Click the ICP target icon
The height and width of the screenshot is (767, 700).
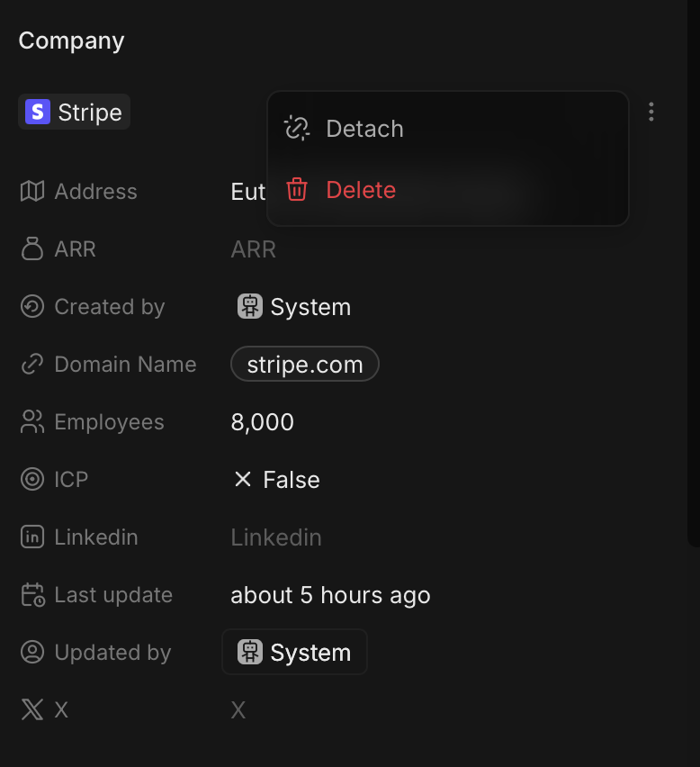[x=32, y=480]
